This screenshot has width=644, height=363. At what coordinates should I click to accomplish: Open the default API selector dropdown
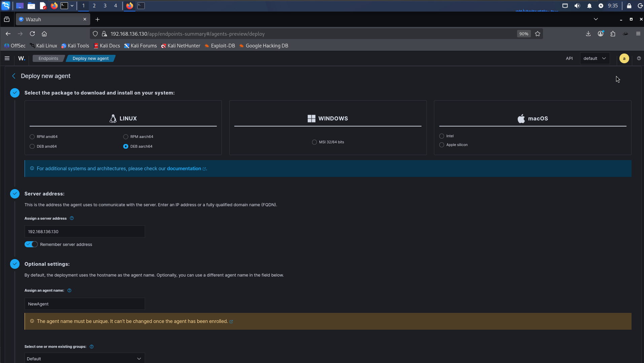pos(595,58)
